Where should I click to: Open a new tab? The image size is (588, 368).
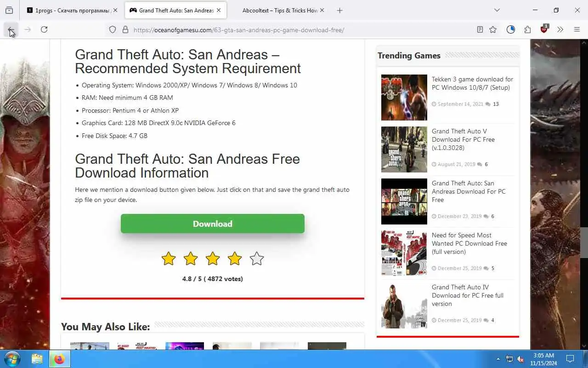[339, 10]
